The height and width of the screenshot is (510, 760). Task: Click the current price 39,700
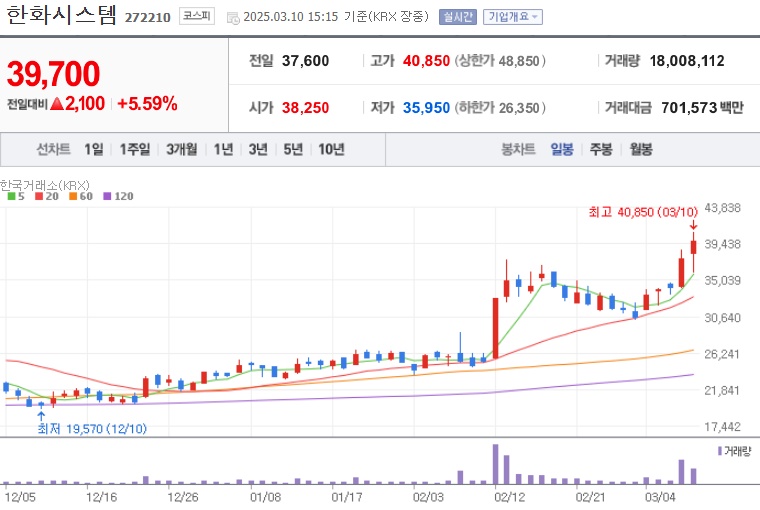pos(53,74)
